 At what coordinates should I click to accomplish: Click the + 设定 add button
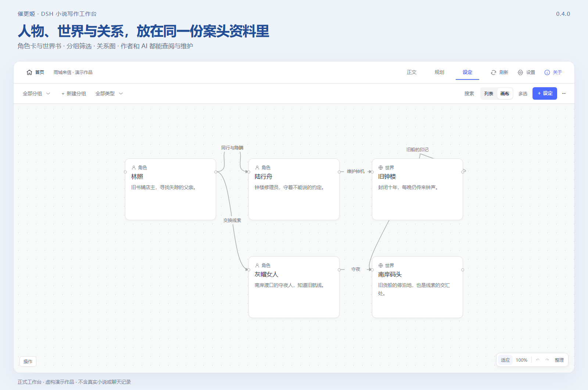(x=545, y=93)
